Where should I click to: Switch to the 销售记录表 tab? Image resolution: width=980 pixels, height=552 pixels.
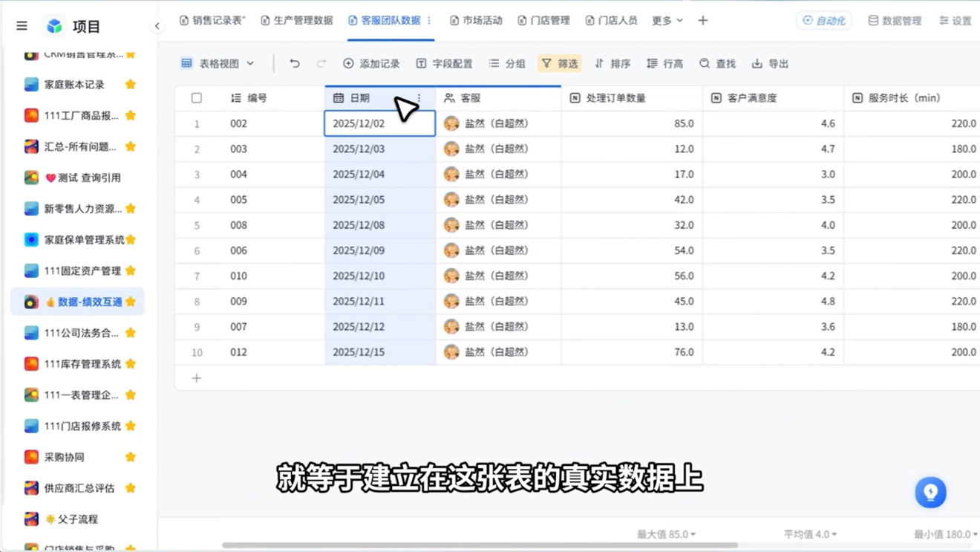(x=212, y=21)
